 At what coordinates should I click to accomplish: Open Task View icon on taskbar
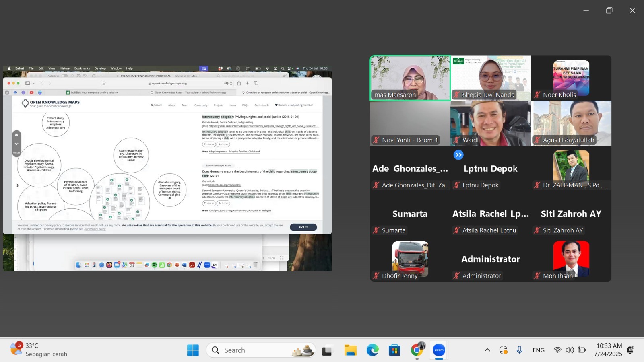328,350
